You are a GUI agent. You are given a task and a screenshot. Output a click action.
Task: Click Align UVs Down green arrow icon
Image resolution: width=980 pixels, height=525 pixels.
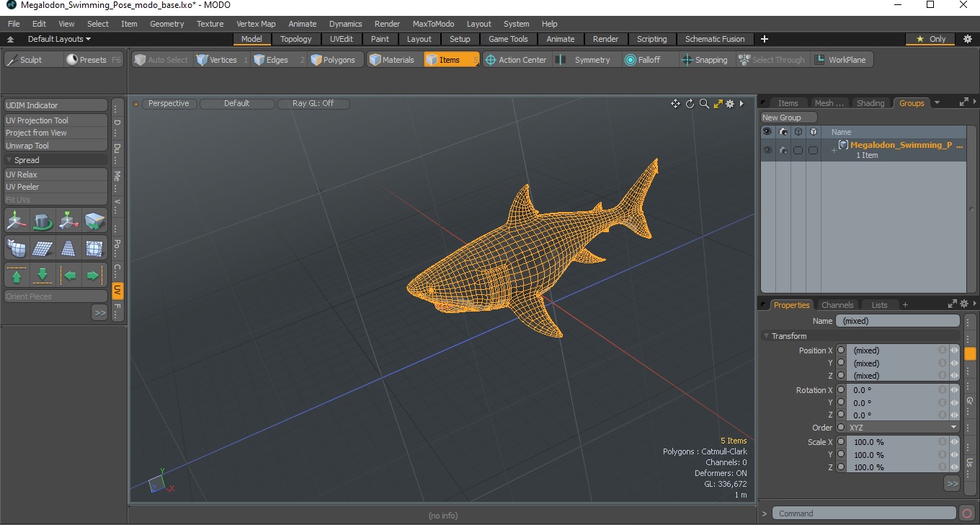pyautogui.click(x=43, y=275)
